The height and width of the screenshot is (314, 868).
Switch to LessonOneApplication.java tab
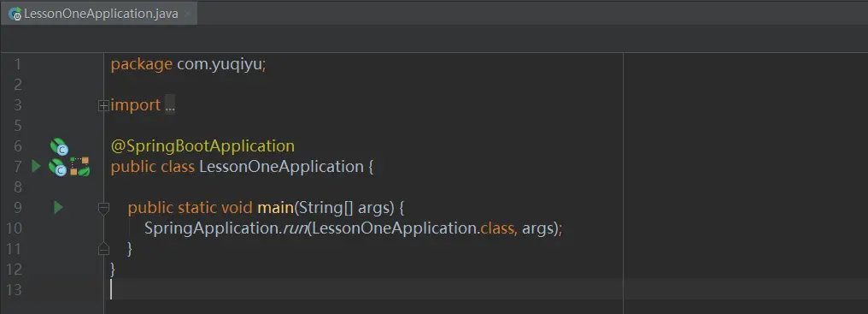click(98, 14)
